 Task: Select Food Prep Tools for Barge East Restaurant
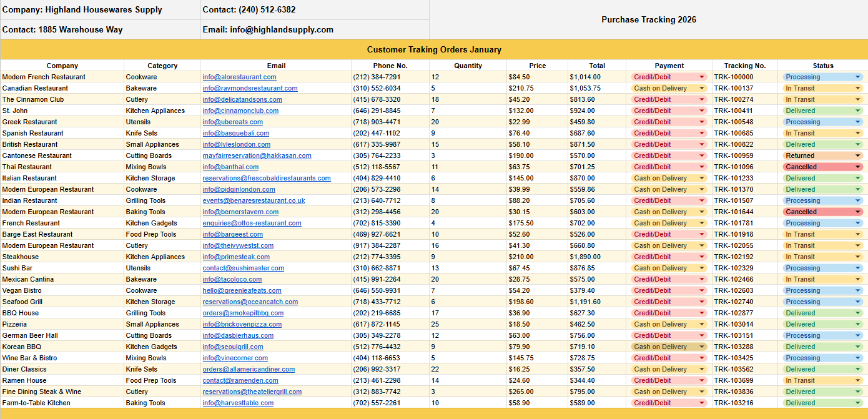tap(162, 234)
